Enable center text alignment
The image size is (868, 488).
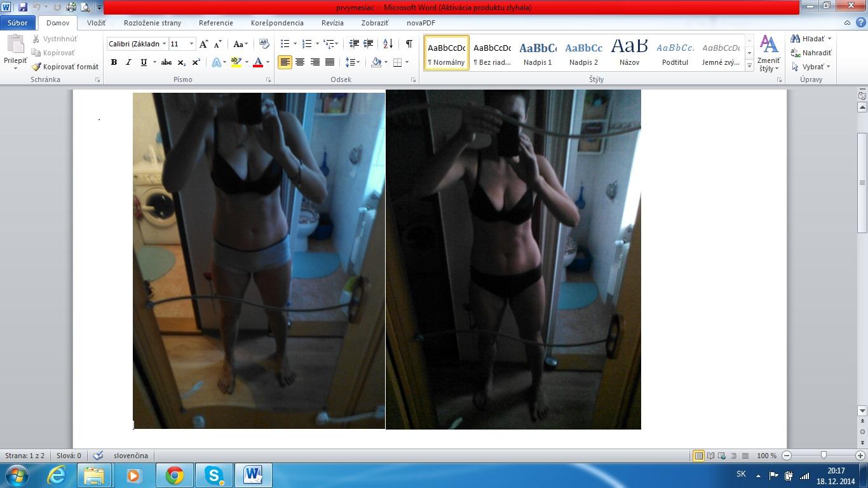[x=299, y=62]
